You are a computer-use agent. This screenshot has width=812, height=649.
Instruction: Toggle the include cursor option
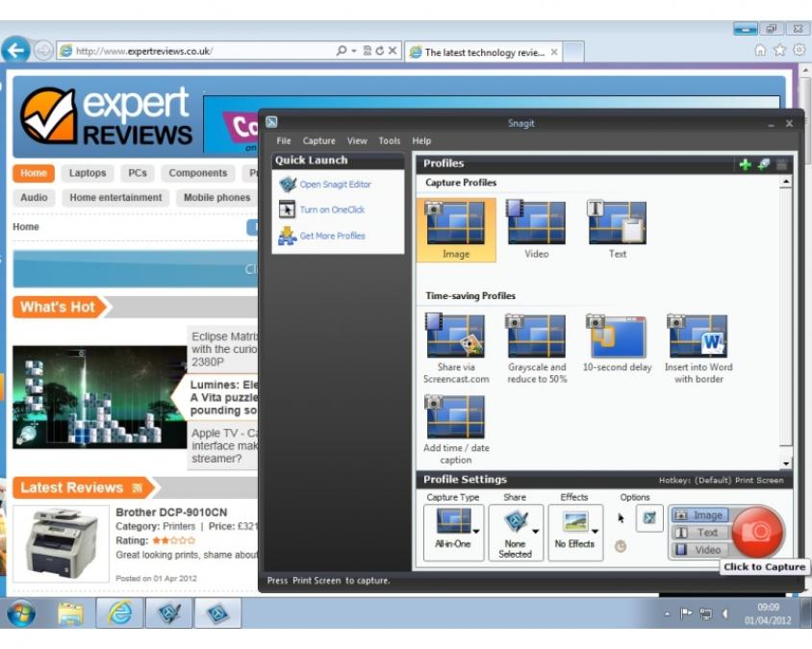[621, 518]
